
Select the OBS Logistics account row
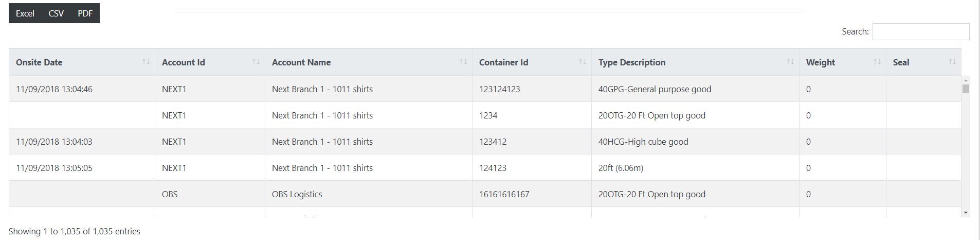(485, 194)
